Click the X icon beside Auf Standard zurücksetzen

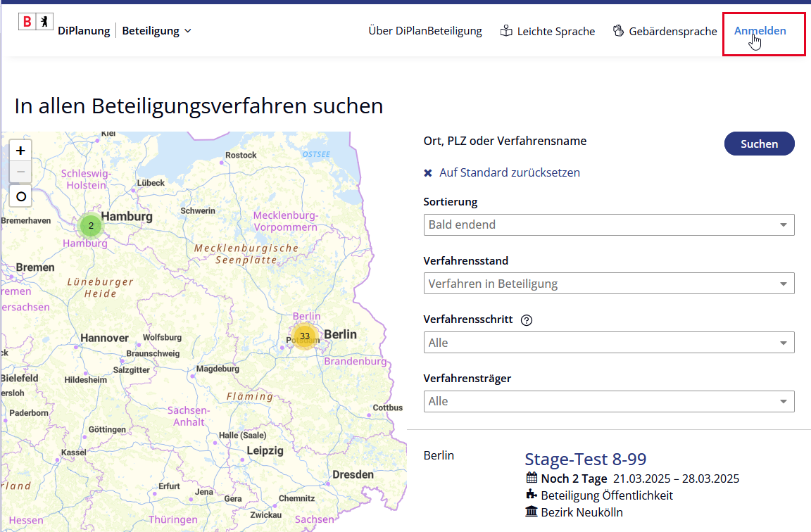[429, 172]
